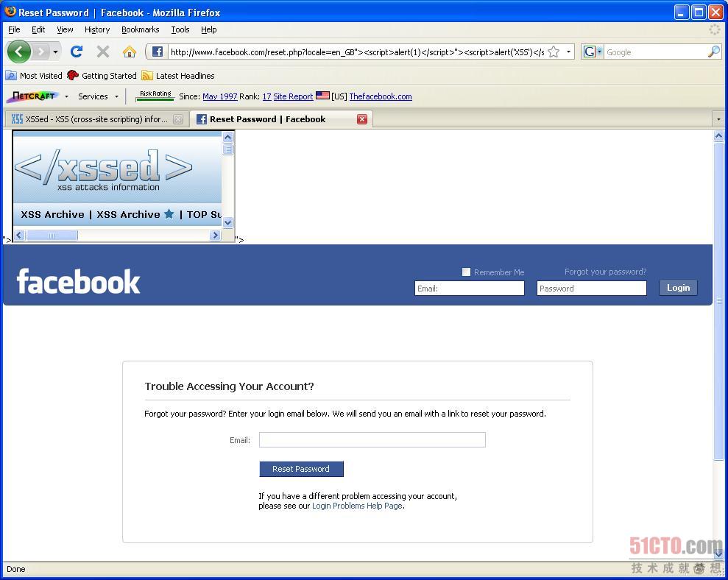The width and height of the screenshot is (728, 580).
Task: Open the back/forward history dropdown arrow
Action: pos(55,52)
